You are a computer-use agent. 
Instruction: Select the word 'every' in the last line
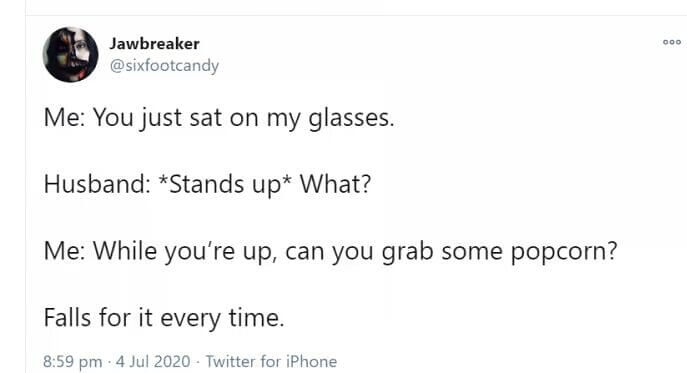point(191,319)
